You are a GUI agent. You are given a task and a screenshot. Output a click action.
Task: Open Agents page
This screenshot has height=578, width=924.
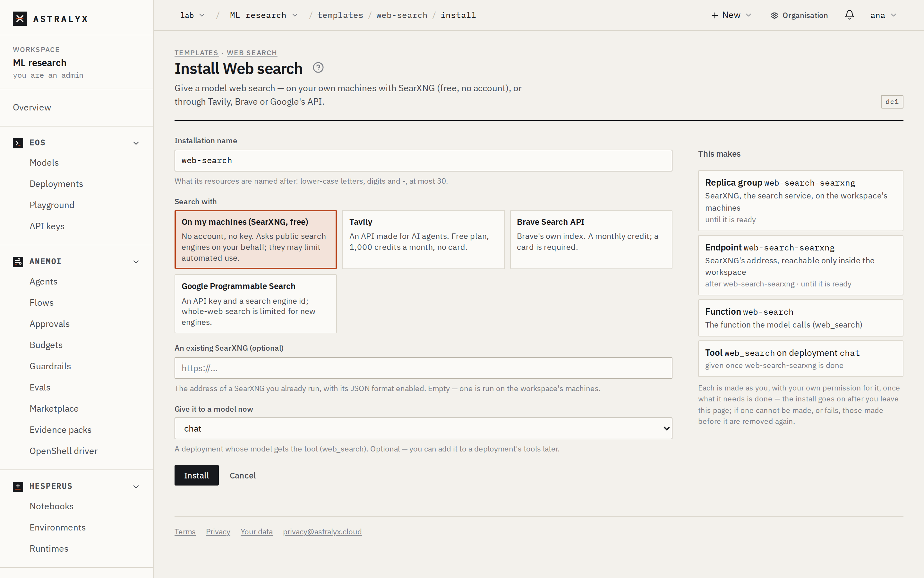coord(44,281)
